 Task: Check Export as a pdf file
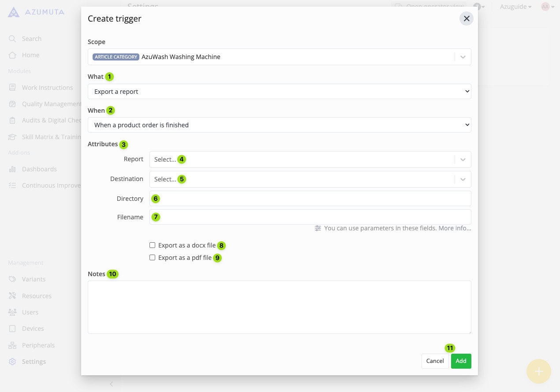tap(153, 258)
